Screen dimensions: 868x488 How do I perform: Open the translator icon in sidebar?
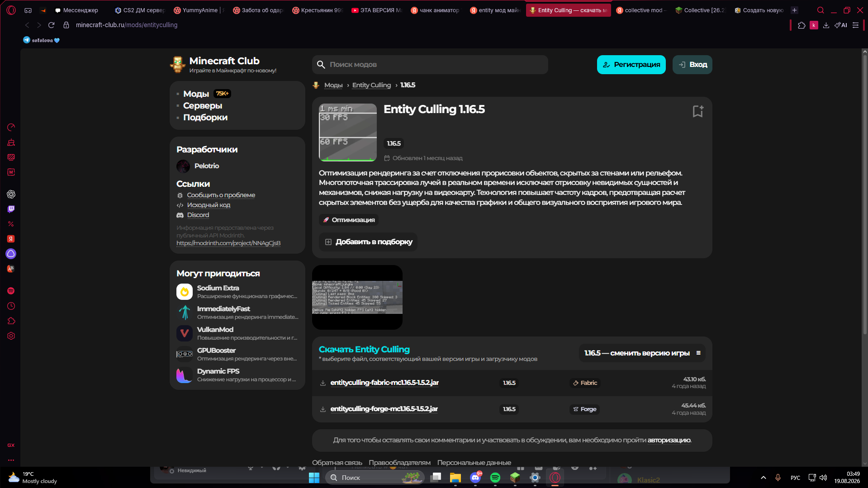coord(11,269)
